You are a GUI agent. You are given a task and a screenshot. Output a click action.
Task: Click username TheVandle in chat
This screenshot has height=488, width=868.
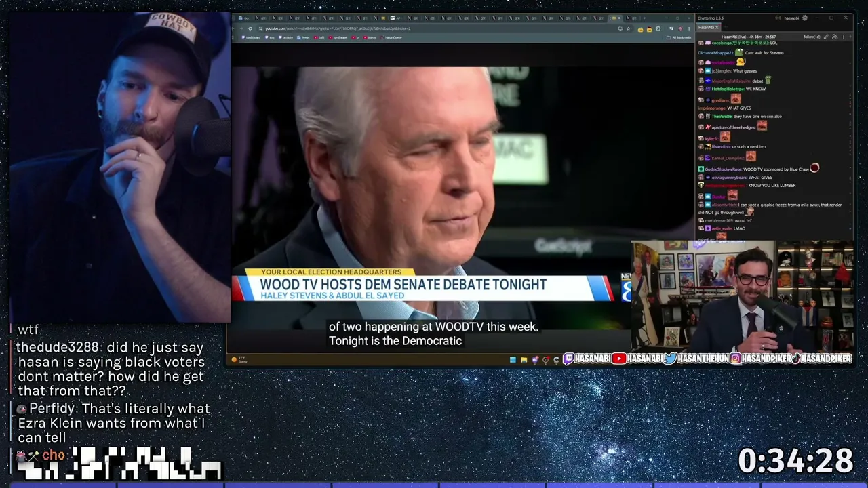point(722,117)
